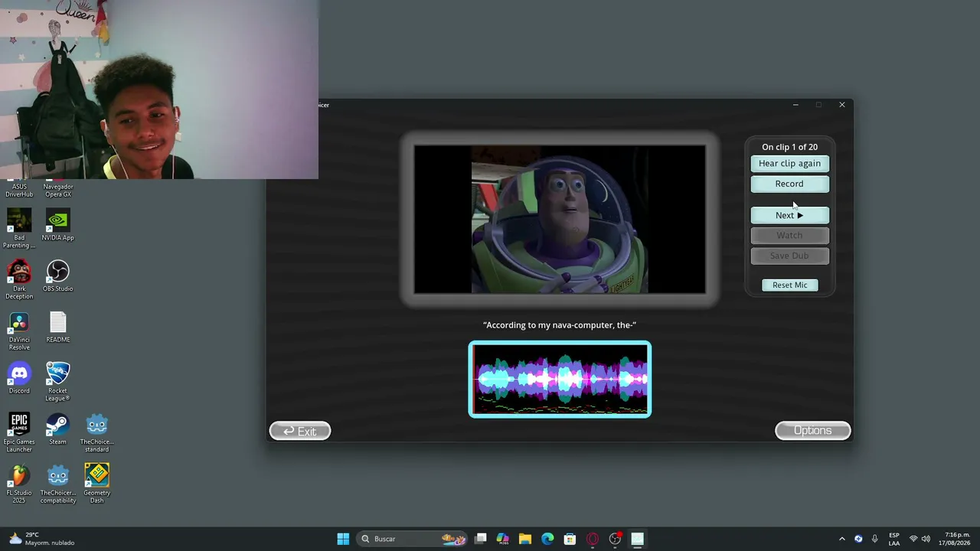Launch the NVIDIA App desktop icon
The height and width of the screenshot is (551, 980).
pyautogui.click(x=58, y=226)
